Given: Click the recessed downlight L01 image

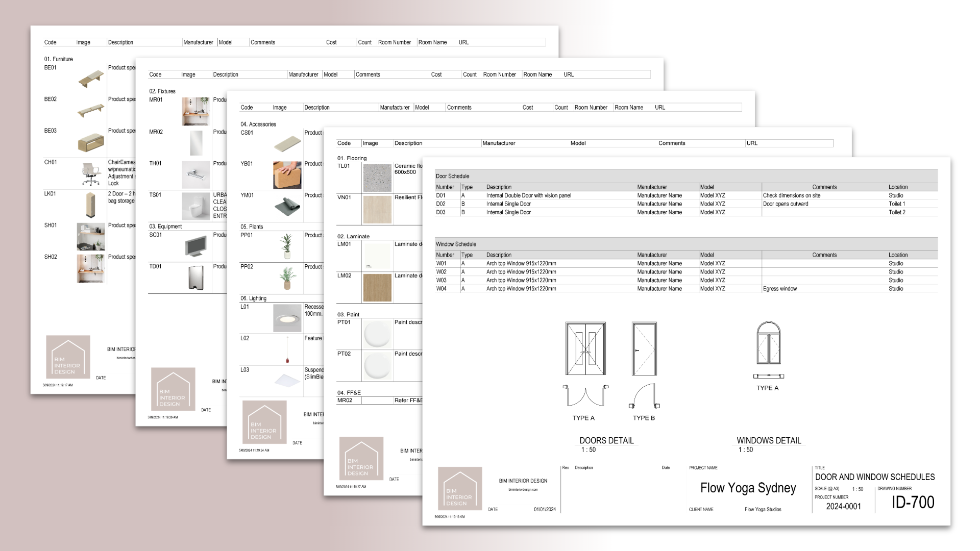Looking at the screenshot, I should tap(287, 318).
